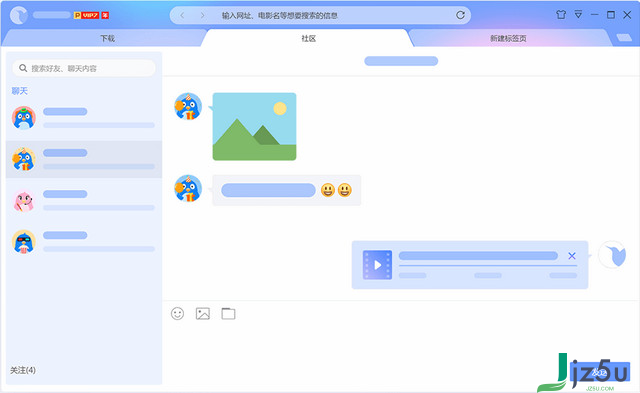Click the username next to the logo
Screen dimensions: 640x393
coord(52,15)
